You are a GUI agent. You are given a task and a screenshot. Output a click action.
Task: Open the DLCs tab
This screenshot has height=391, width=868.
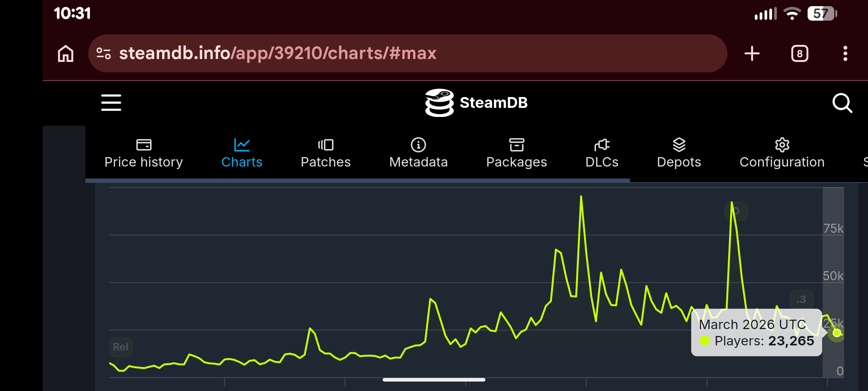point(602,154)
